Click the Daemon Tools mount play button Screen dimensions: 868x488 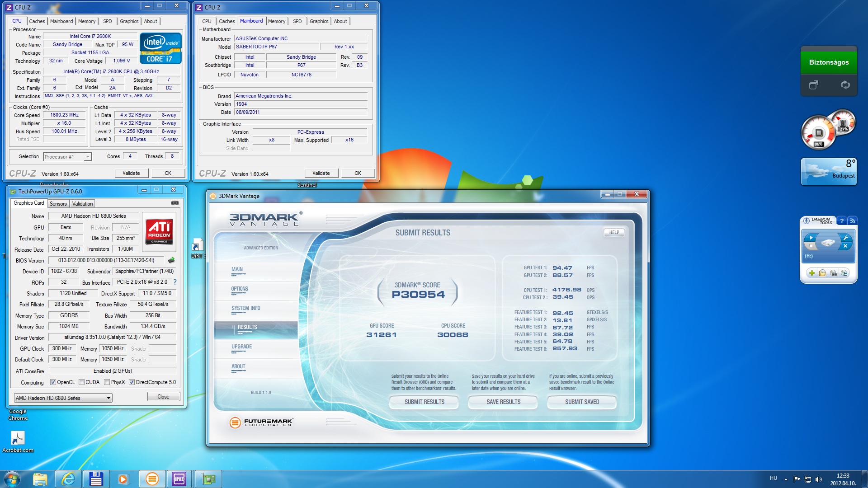click(811, 238)
